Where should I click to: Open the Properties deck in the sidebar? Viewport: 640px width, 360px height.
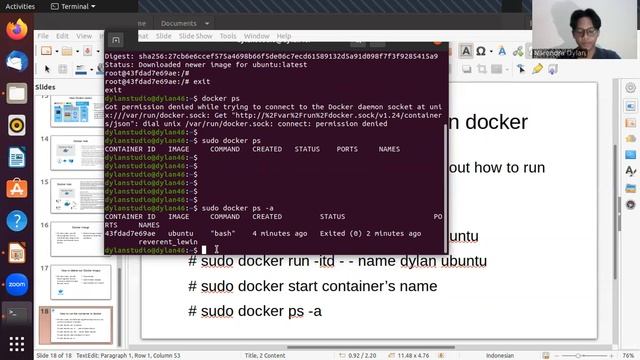pyautogui.click(x=630, y=106)
